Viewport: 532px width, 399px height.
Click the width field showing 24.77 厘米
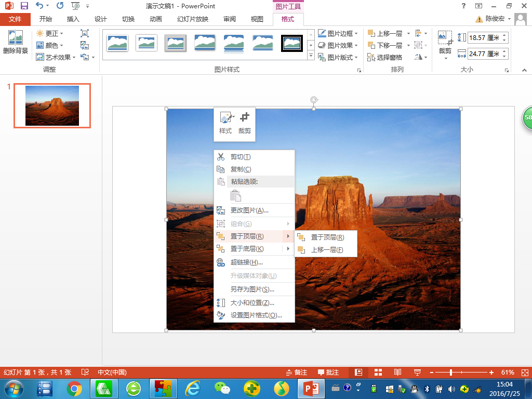(484, 54)
